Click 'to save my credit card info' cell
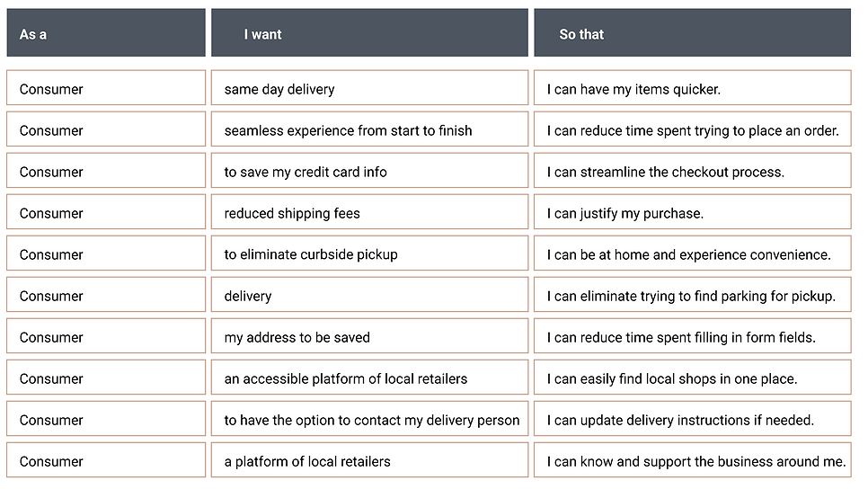This screenshot has height=489, width=868. [x=369, y=171]
